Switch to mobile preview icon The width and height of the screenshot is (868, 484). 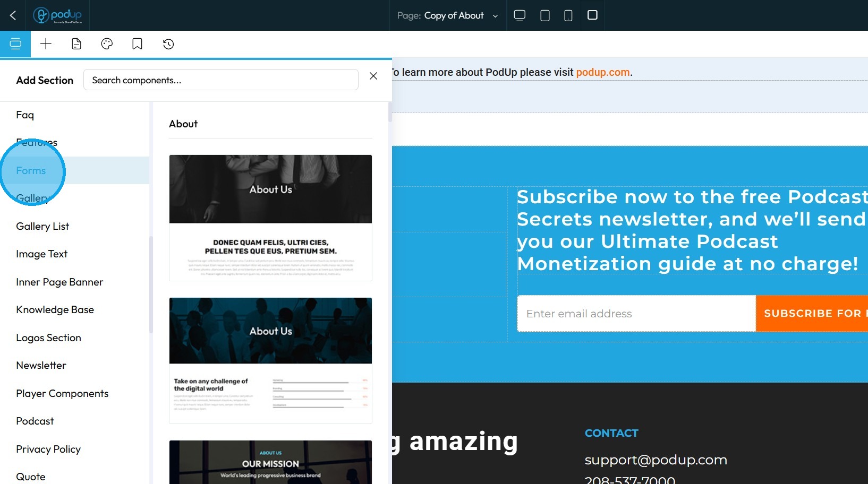point(568,15)
